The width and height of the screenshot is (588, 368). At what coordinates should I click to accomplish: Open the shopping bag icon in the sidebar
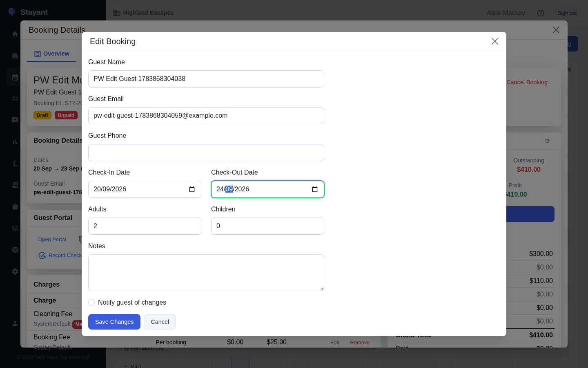(15, 206)
